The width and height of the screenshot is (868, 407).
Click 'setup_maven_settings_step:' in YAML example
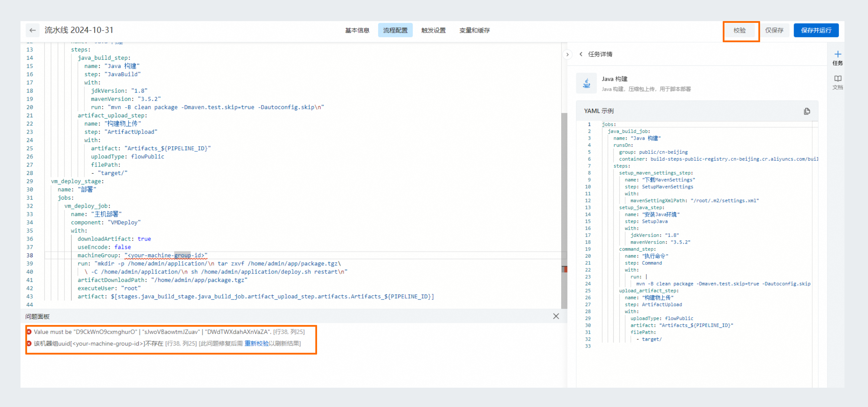(x=656, y=173)
